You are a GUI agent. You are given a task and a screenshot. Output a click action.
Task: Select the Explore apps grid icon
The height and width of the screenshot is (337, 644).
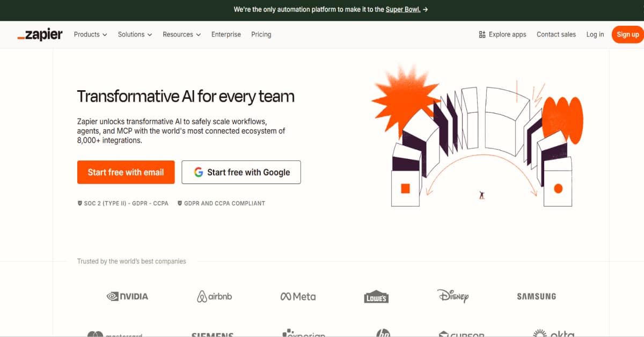(x=481, y=34)
